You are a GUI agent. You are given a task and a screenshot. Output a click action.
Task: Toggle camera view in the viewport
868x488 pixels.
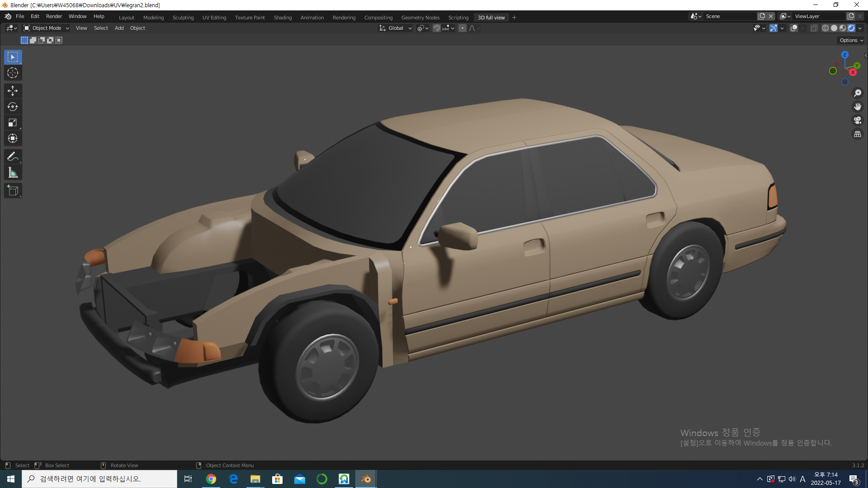click(x=857, y=120)
